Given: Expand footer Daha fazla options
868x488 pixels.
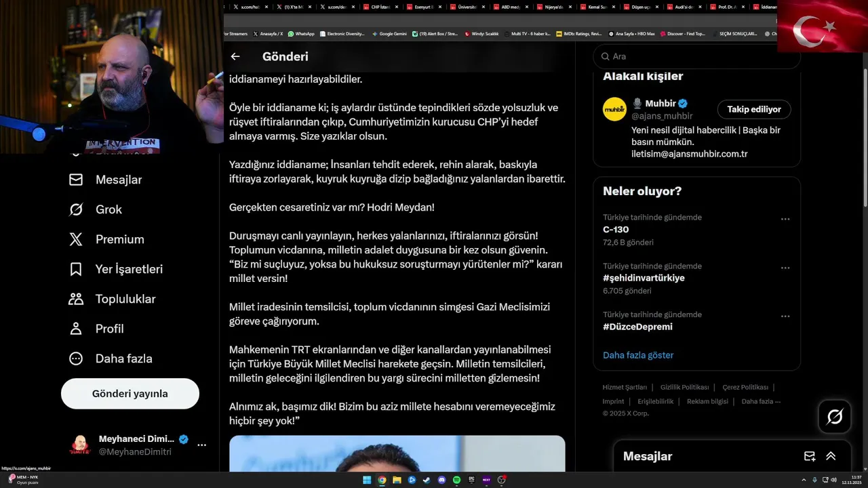Looking at the screenshot, I should [x=761, y=401].
